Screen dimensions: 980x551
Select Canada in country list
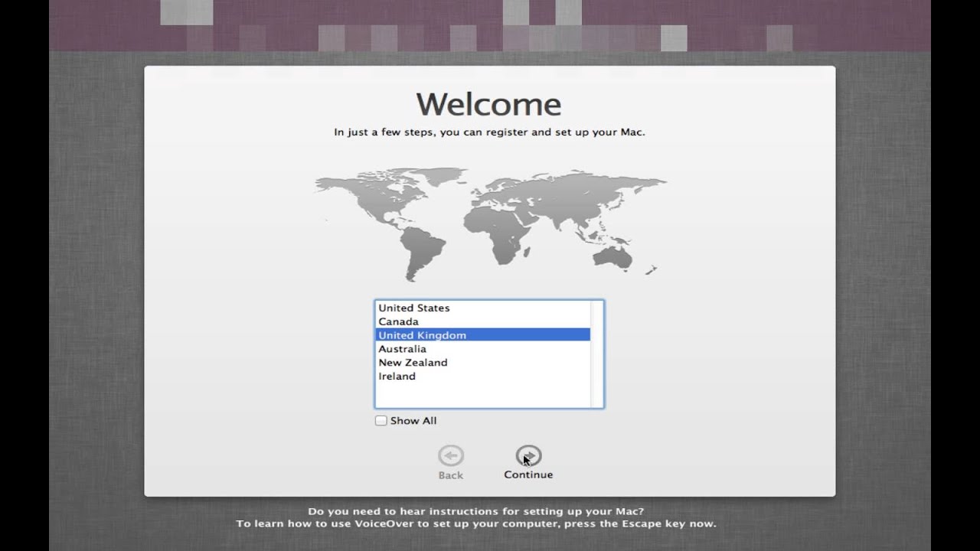coord(483,321)
